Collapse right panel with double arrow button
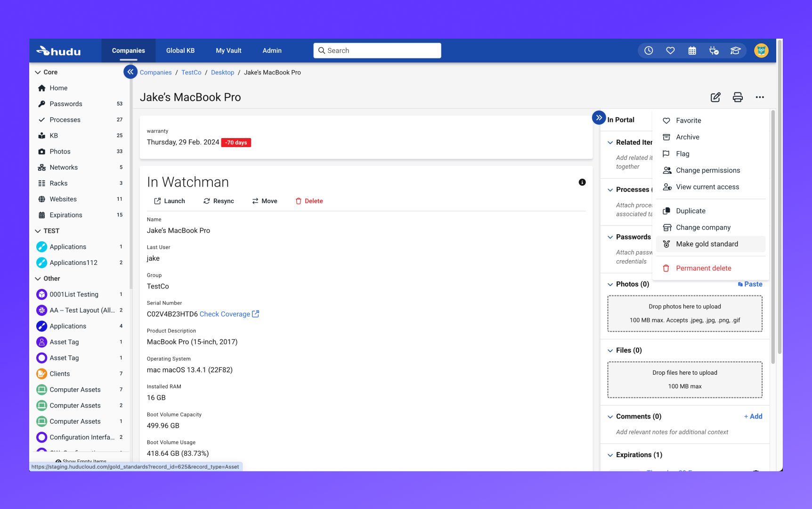812x509 pixels. [x=599, y=117]
